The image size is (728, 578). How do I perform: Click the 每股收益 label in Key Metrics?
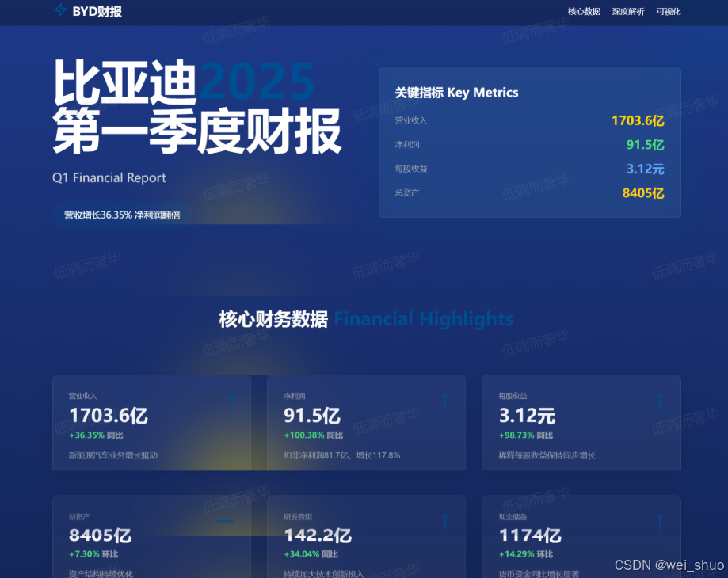point(411,169)
